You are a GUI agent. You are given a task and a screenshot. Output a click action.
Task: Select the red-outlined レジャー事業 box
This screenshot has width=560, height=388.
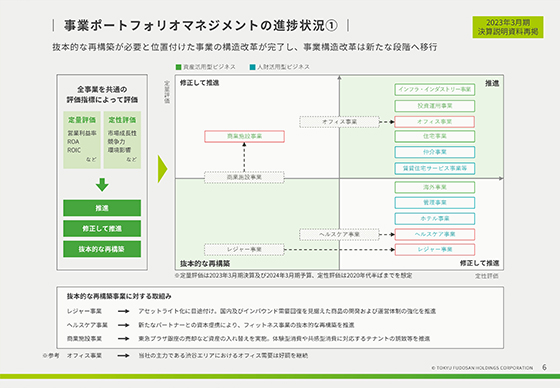435,249
